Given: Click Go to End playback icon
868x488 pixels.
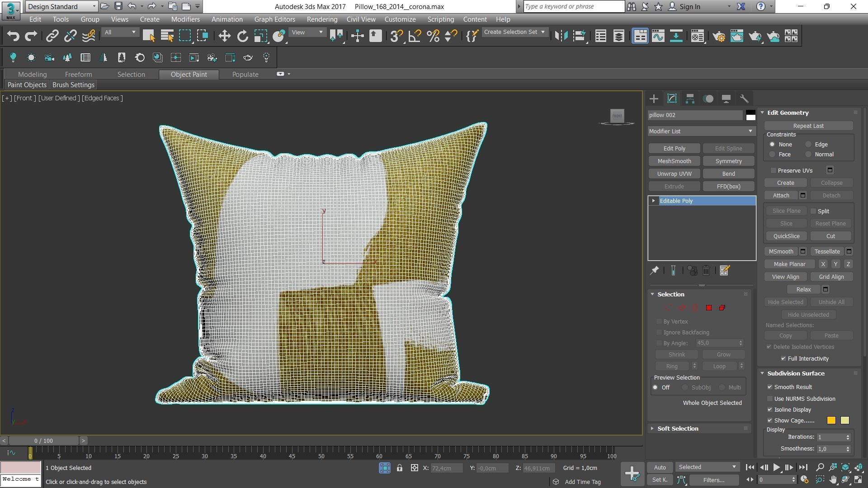Looking at the screenshot, I should tap(803, 468).
